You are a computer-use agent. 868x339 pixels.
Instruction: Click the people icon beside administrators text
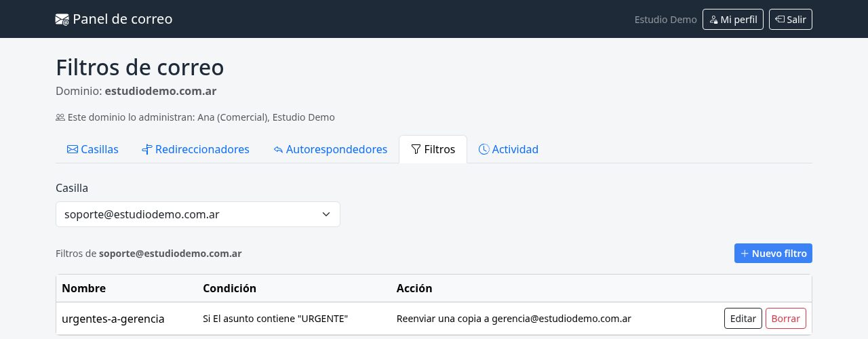(60, 117)
